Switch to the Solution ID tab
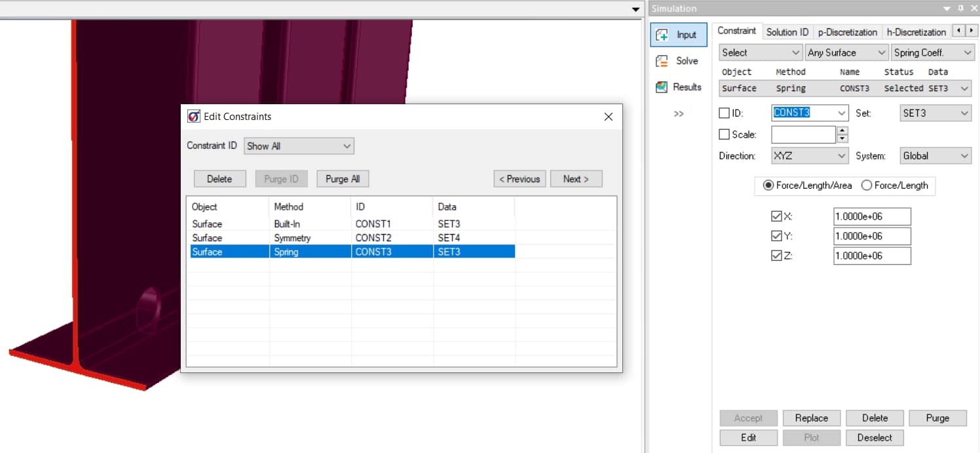Viewport: 980px width, 453px height. click(787, 31)
